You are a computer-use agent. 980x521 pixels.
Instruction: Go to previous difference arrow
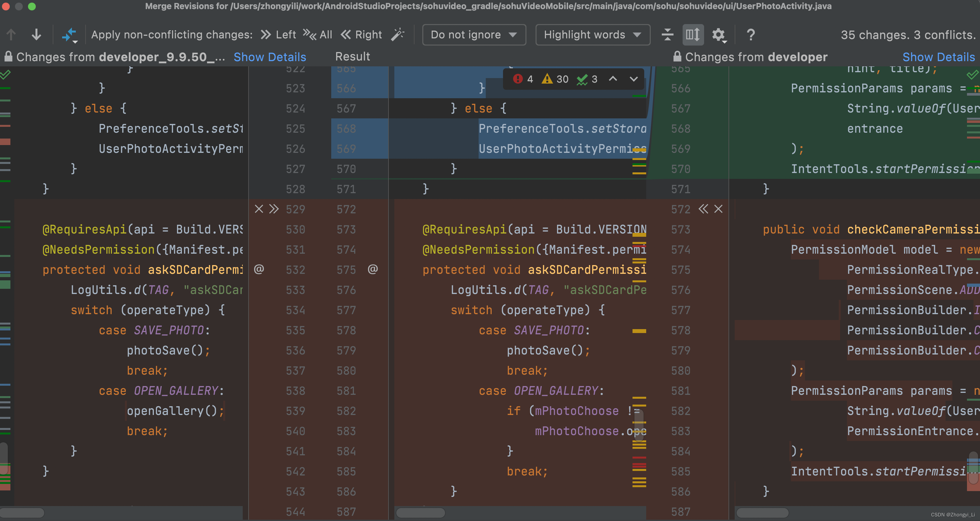(x=11, y=34)
